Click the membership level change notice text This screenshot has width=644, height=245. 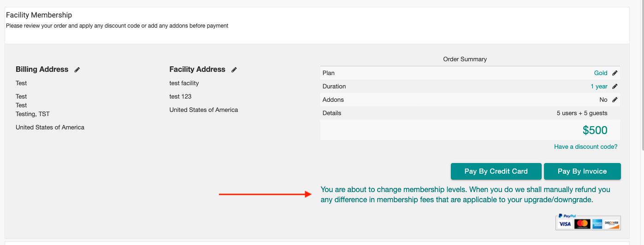(x=465, y=195)
